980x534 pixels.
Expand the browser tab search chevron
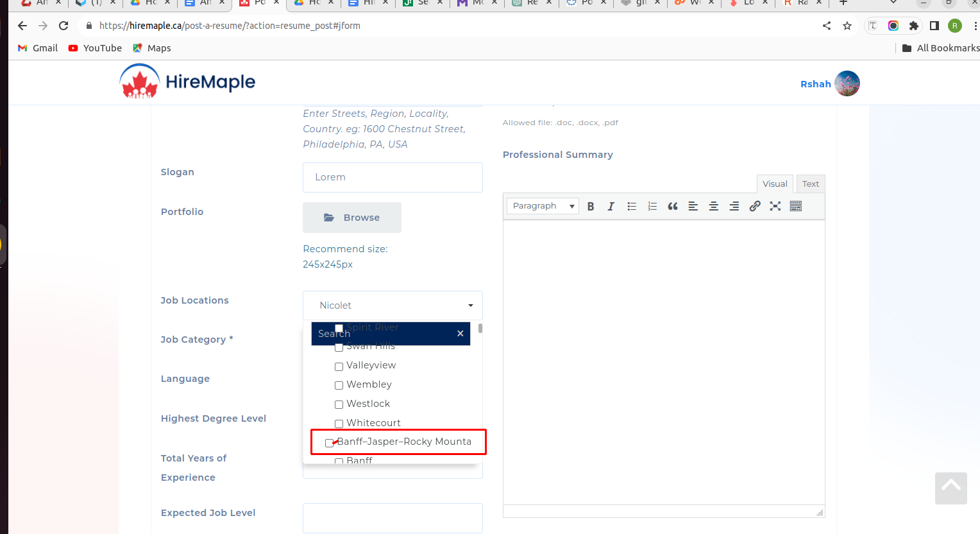(x=893, y=3)
